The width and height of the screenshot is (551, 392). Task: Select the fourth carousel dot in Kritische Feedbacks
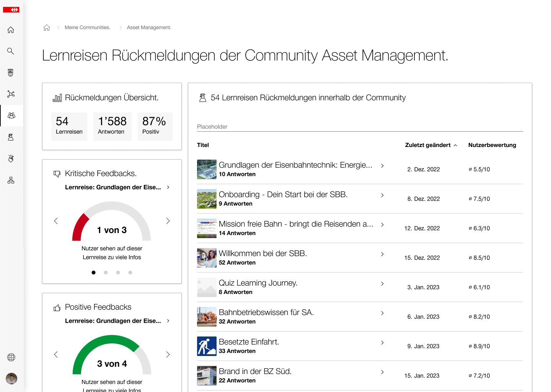(x=130, y=273)
